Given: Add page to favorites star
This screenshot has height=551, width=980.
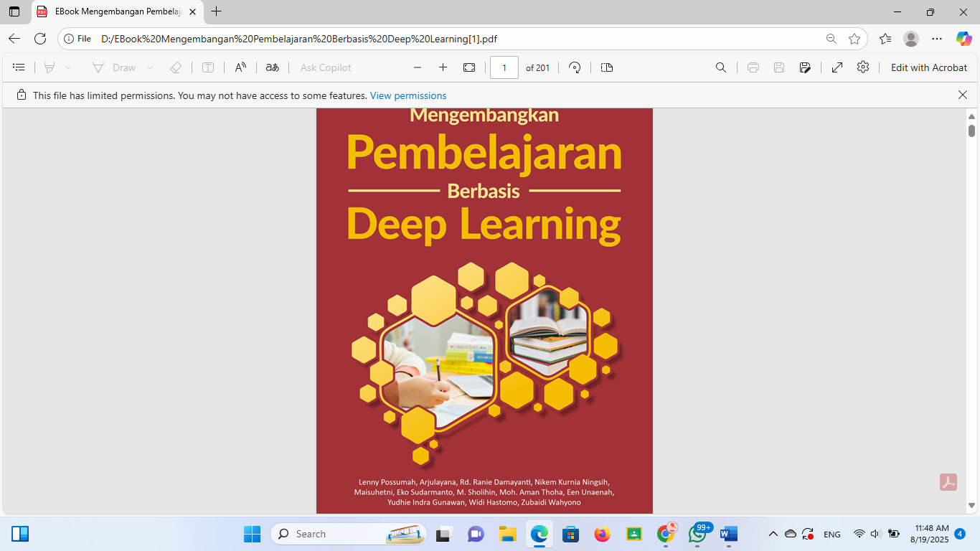Looking at the screenshot, I should [x=854, y=39].
